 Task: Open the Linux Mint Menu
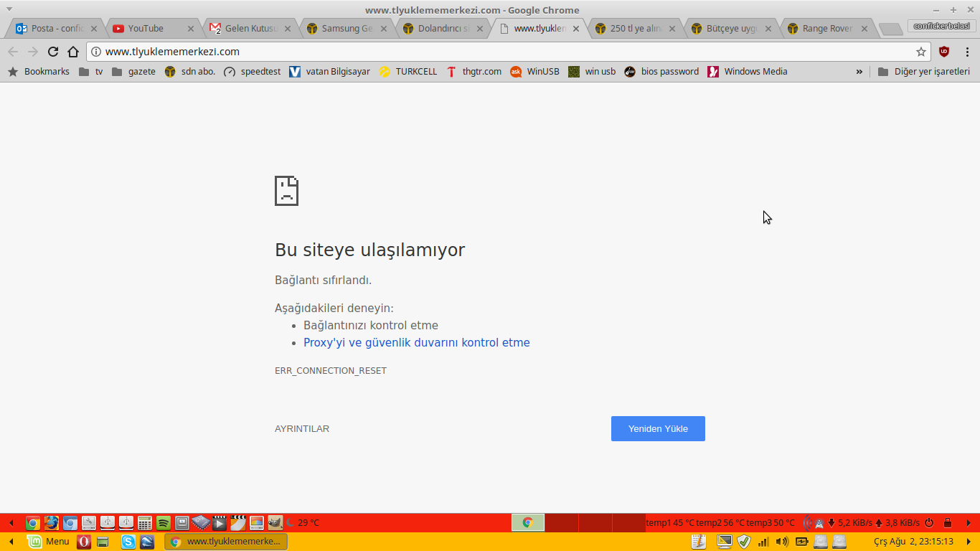[x=48, y=542]
